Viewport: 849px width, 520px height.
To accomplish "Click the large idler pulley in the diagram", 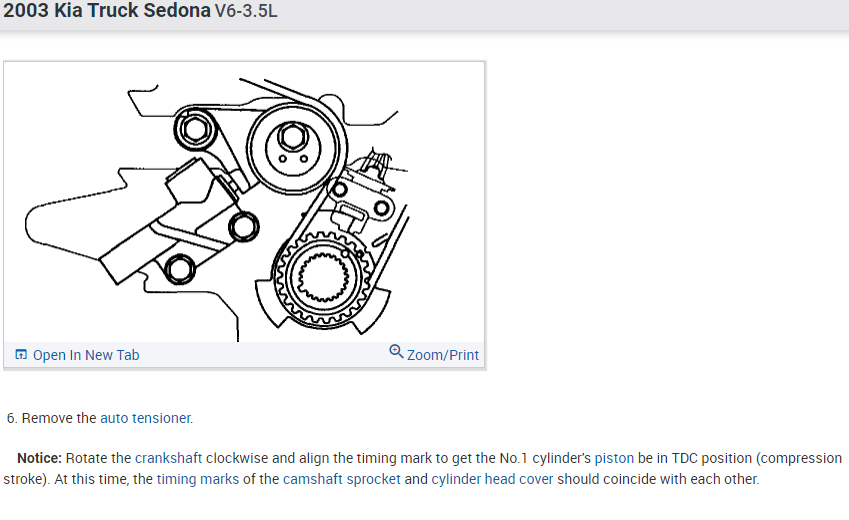I will click(294, 146).
